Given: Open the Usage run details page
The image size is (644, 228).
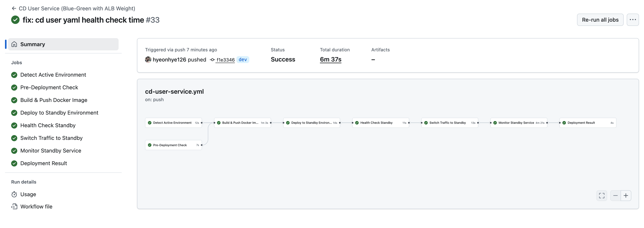Looking at the screenshot, I should coord(28,194).
